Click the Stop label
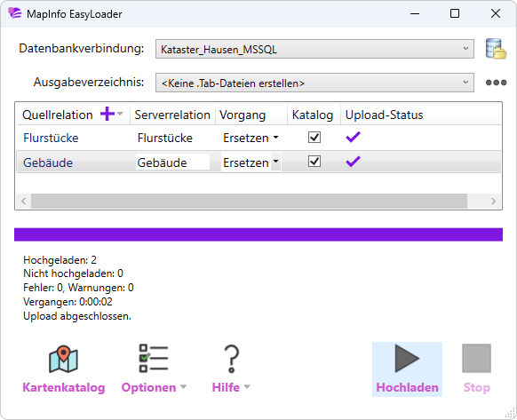 [477, 387]
